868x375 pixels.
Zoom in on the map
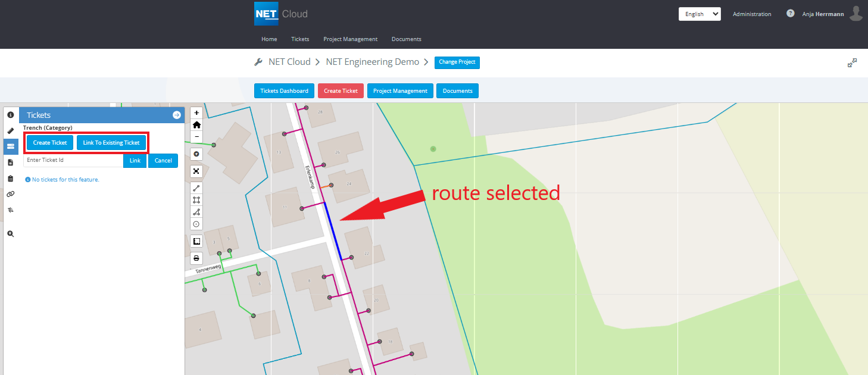click(196, 112)
